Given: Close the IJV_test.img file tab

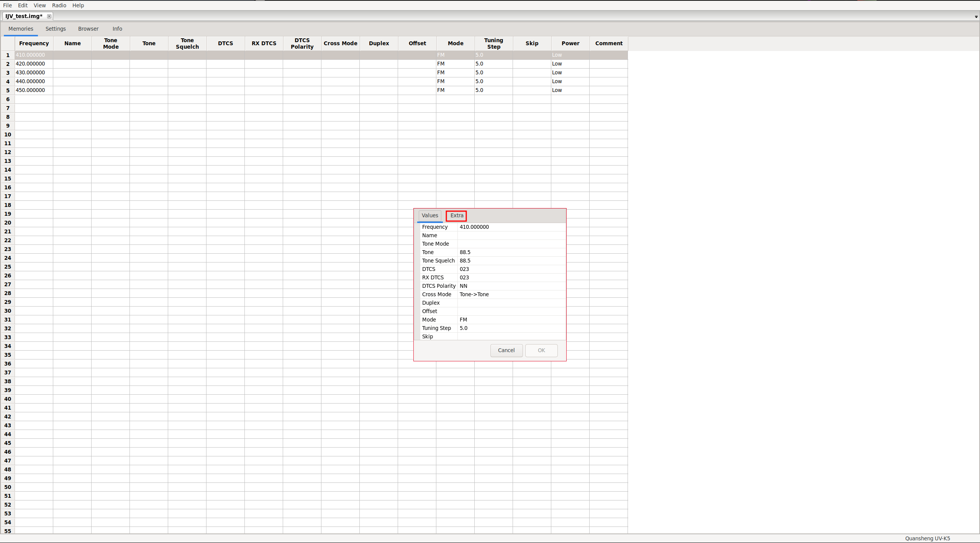Looking at the screenshot, I should tap(49, 16).
